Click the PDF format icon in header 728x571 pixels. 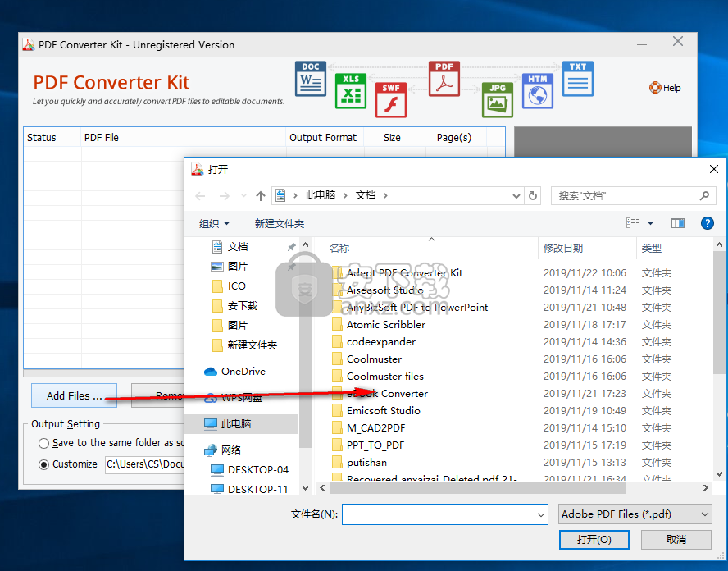pos(444,79)
